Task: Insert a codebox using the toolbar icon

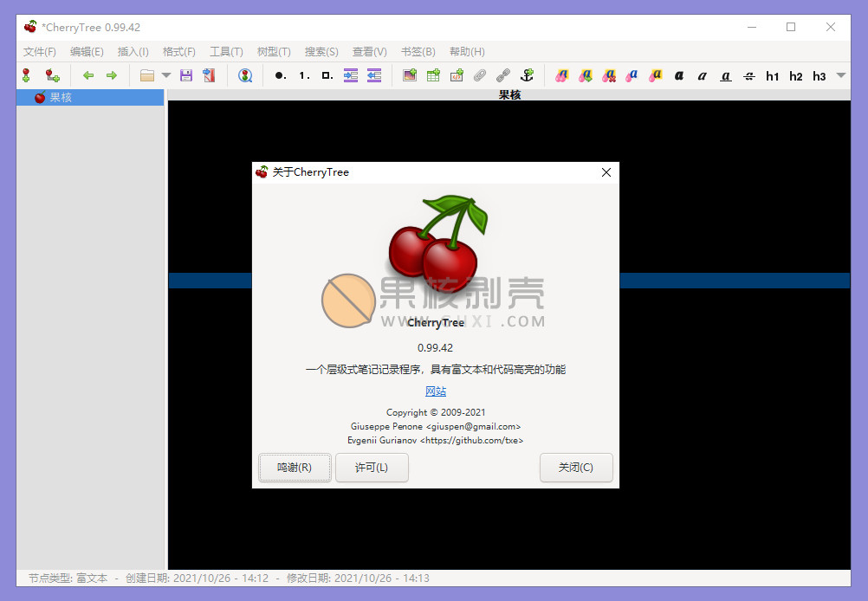Action: click(457, 75)
